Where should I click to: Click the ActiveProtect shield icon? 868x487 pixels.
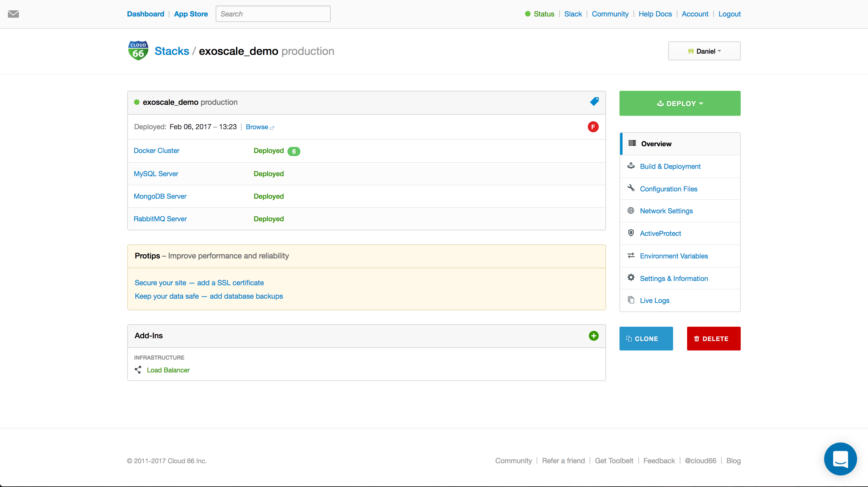click(631, 233)
